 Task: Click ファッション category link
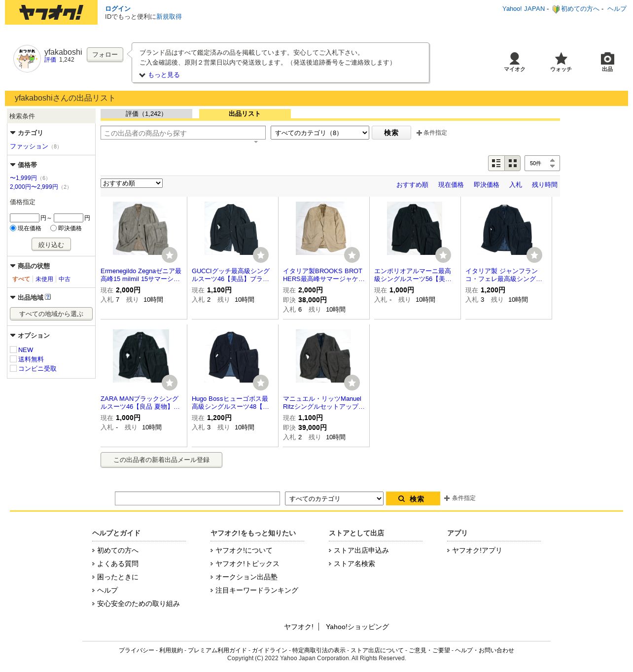[x=29, y=146]
